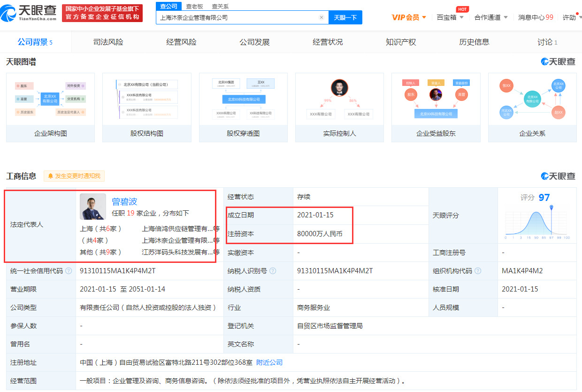Viewport: 582px width, 392px height.
Task: Open the 实际控制人 diagram thumbnail
Action: click(339, 108)
